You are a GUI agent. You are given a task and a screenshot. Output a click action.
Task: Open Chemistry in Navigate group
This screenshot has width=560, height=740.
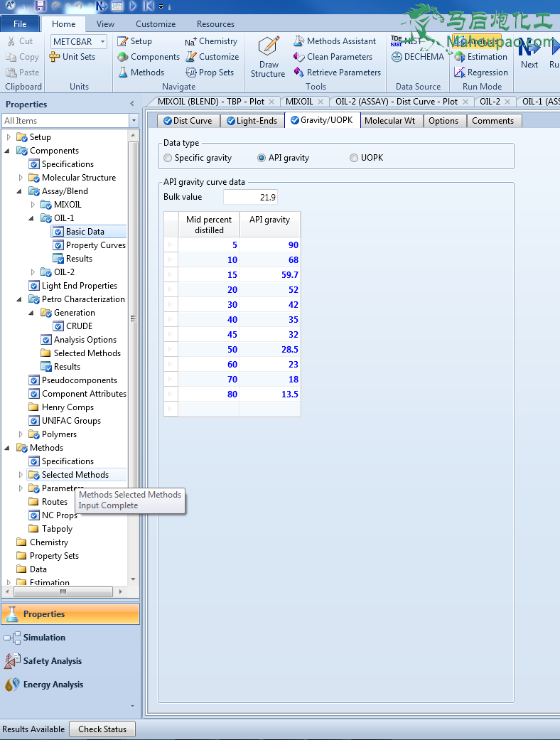click(211, 41)
